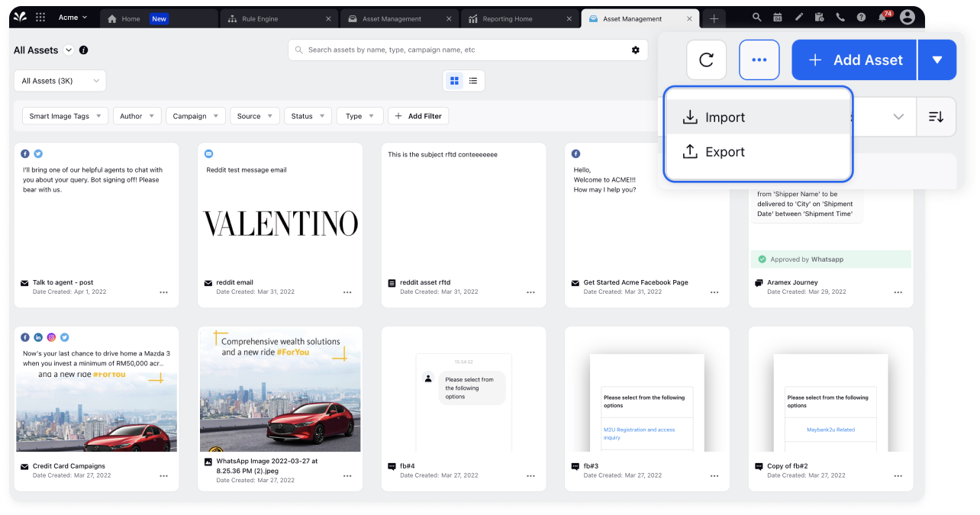The height and width of the screenshot is (515, 980).
Task: Open the Add Asset dropdown arrow
Action: click(x=936, y=60)
